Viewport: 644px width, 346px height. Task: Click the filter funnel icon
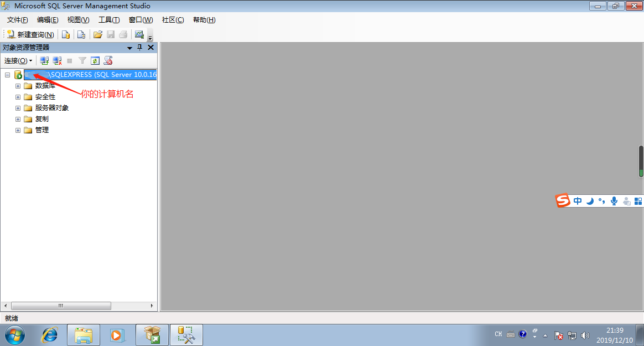82,61
